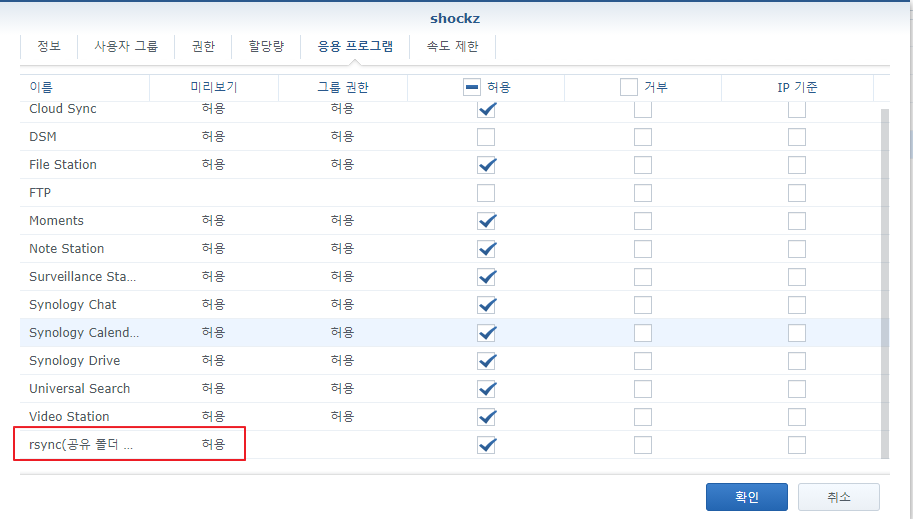Uncheck 허용 for Synology Drive

coord(486,361)
